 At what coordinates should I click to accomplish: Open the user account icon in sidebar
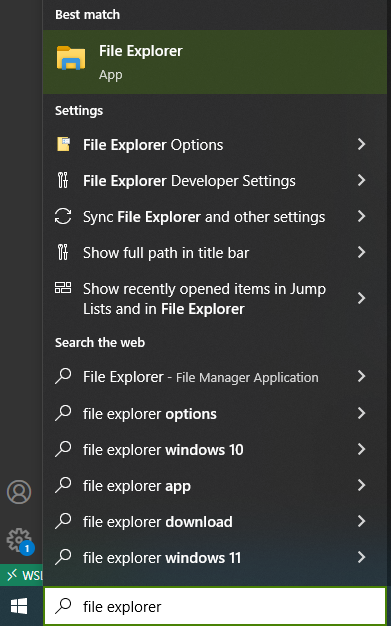click(x=19, y=492)
